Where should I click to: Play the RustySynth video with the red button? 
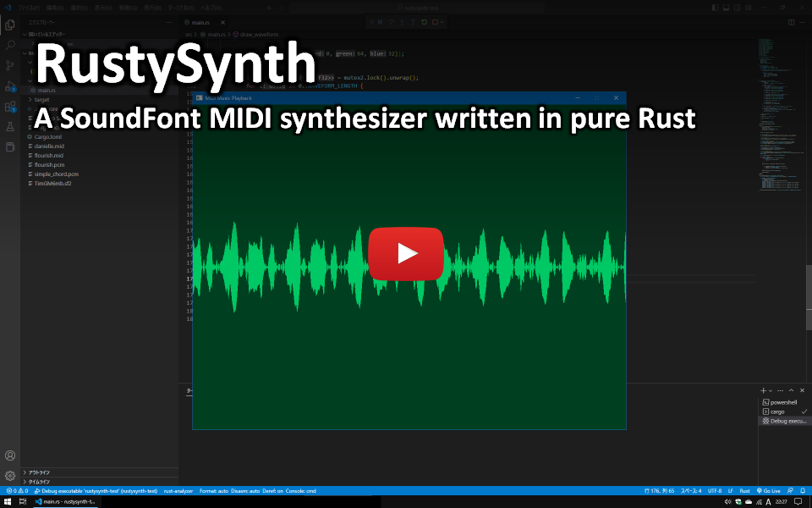click(x=406, y=253)
